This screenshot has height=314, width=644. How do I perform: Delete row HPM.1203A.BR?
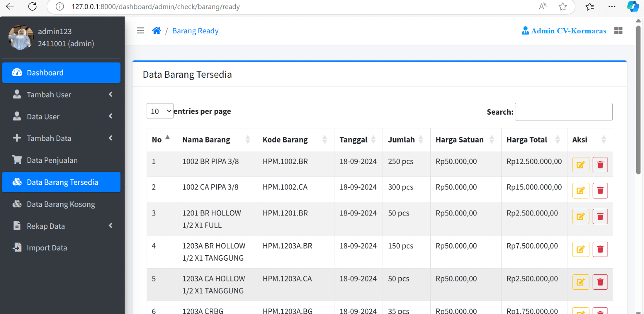click(x=600, y=249)
